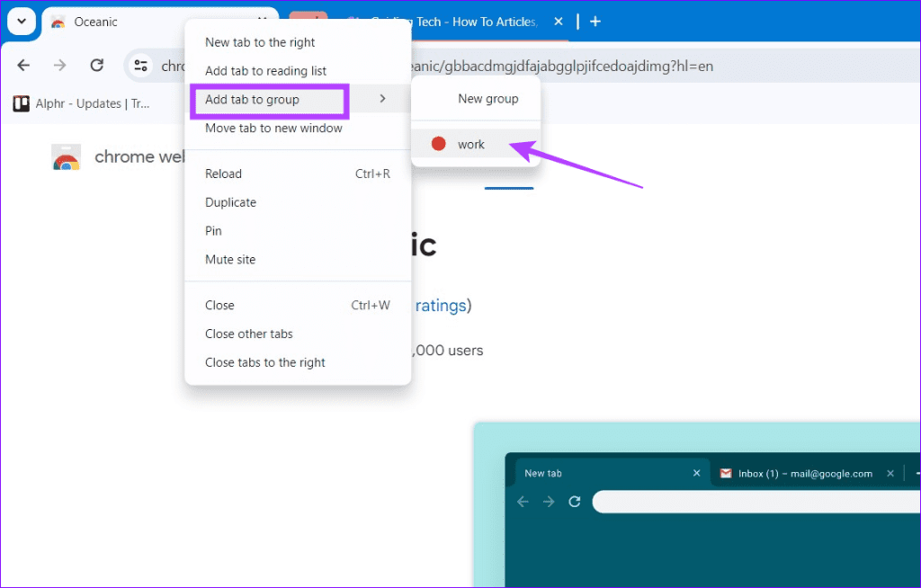Expand the Add tab to group submenu arrow
Screen dimensions: 921x588
pos(381,100)
